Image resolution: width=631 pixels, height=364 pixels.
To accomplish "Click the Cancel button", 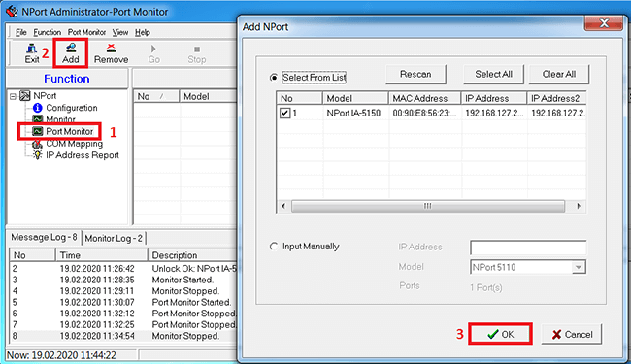I will point(572,334).
